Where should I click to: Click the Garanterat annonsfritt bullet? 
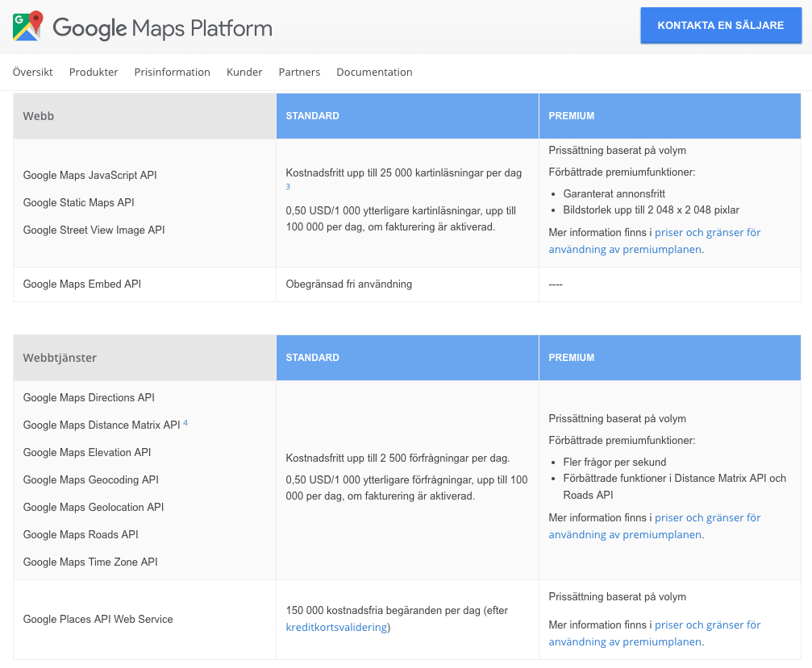click(x=614, y=193)
